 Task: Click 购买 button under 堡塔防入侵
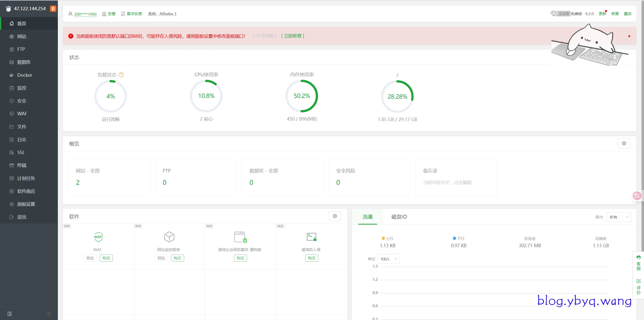point(311,258)
